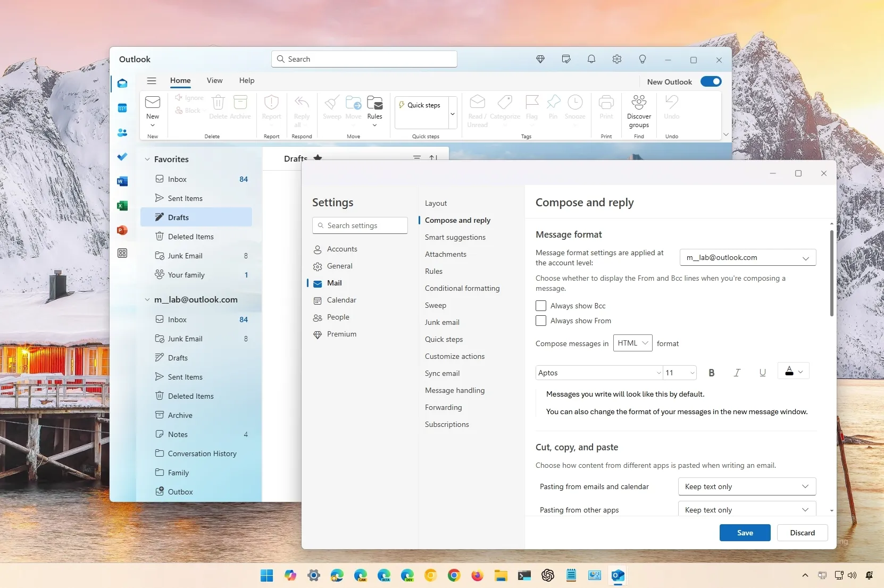Check the Always show From checkbox
The image size is (884, 588).
click(x=541, y=321)
